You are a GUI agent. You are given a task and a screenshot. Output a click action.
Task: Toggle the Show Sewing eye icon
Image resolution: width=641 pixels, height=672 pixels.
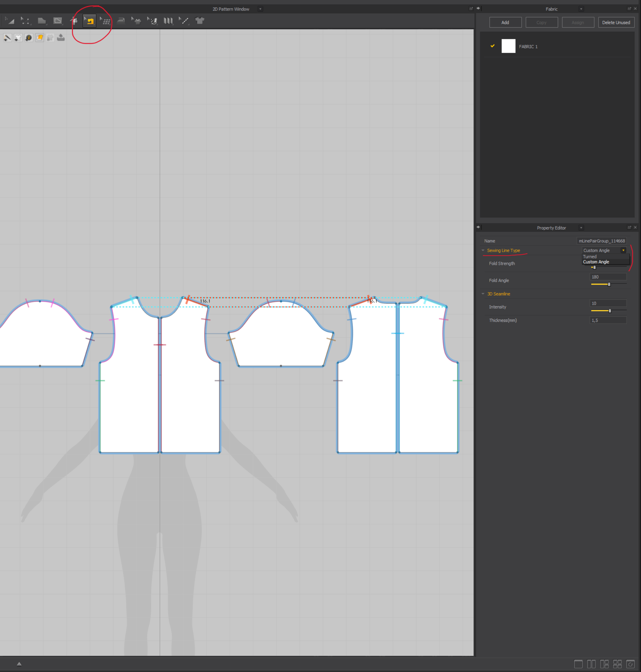pos(7,38)
